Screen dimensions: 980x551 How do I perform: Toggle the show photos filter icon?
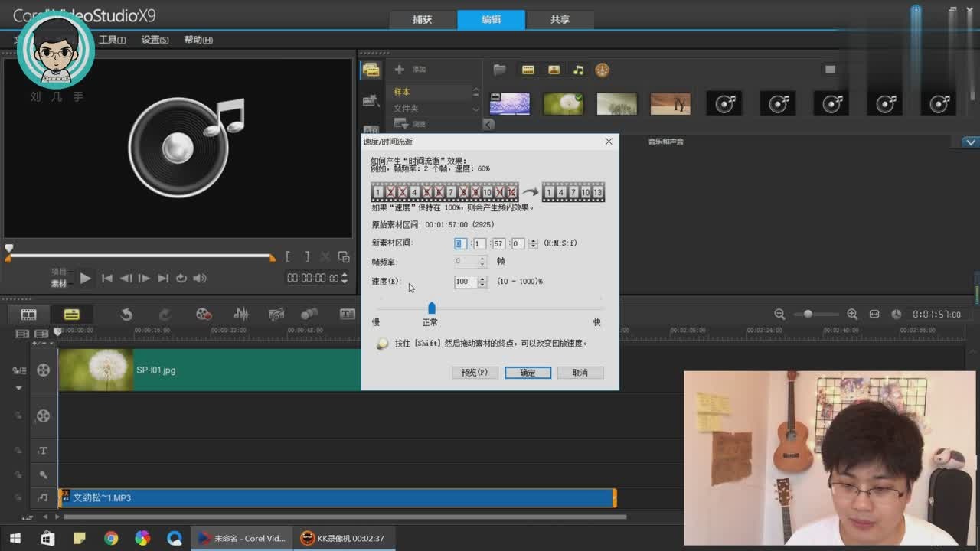coord(554,70)
